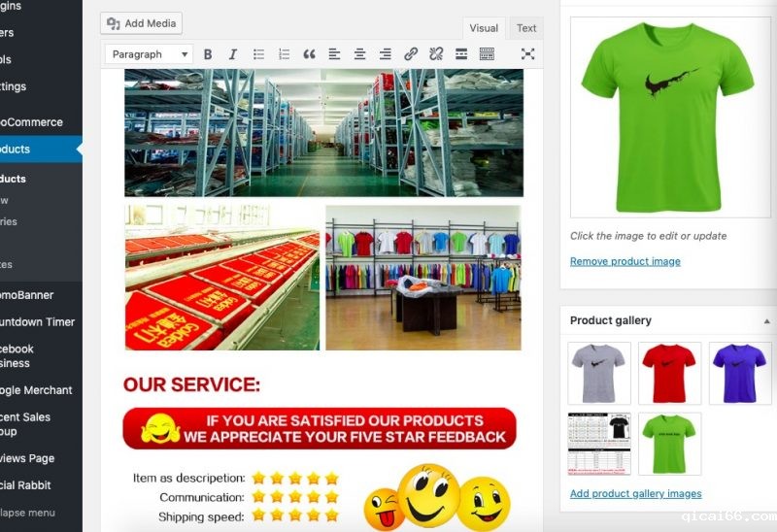Open the Paragraph format dropdown
Image resolution: width=777 pixels, height=532 pixels.
149,54
